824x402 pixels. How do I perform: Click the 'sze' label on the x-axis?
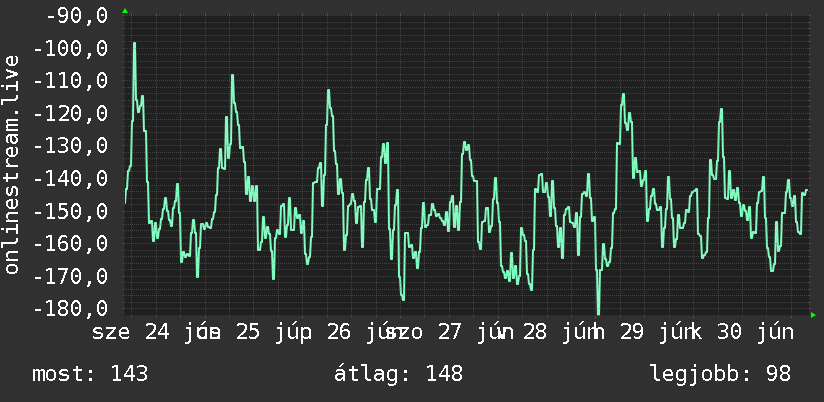point(111,333)
